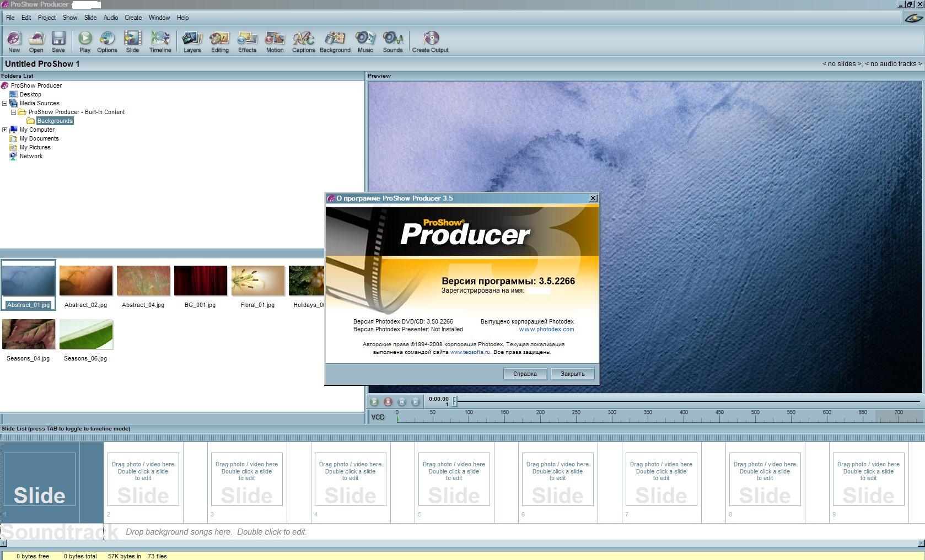
Task: Open the Audio menu
Action: tap(111, 18)
